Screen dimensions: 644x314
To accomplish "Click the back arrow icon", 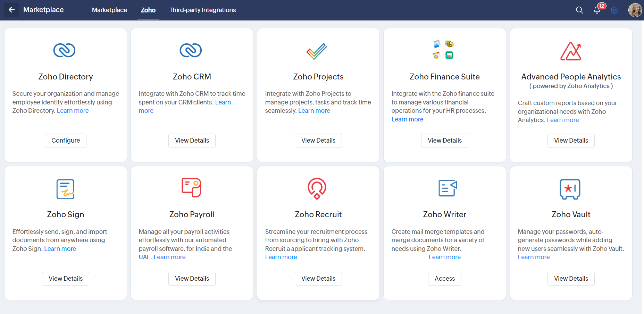I will 11,10.
